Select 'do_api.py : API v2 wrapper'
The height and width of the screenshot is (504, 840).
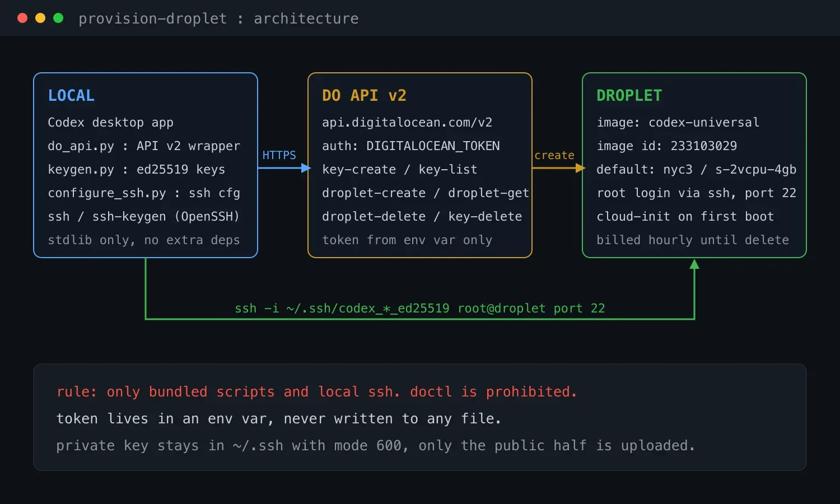pos(144,146)
